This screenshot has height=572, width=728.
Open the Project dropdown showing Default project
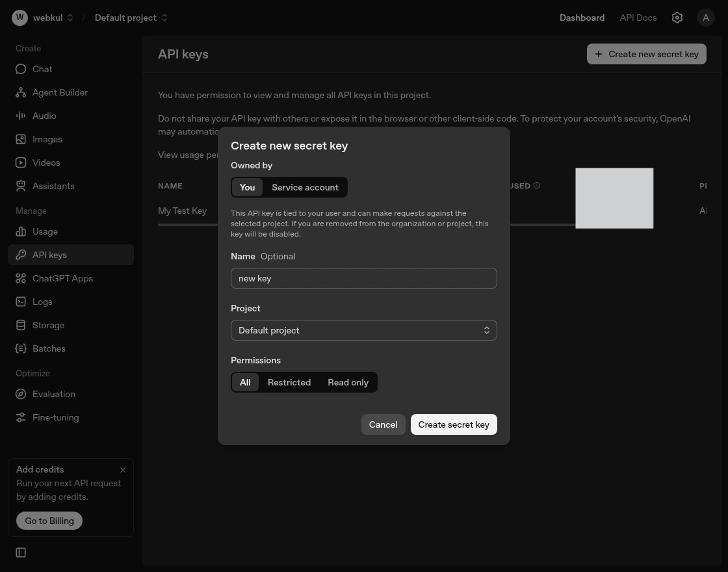click(364, 330)
